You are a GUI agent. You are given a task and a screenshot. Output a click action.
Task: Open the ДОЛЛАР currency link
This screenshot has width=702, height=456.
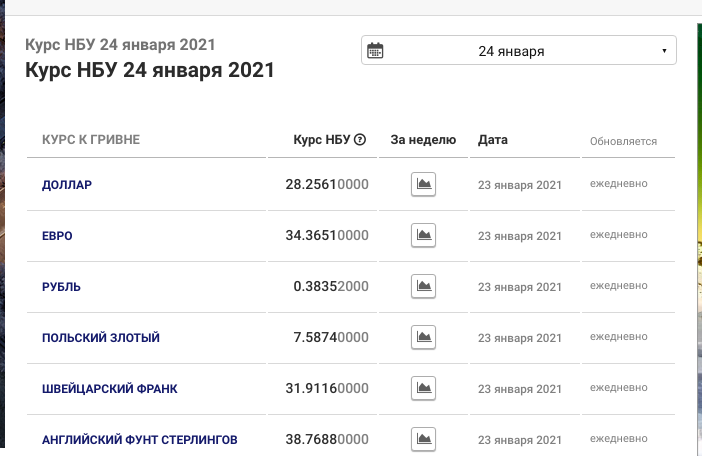click(x=67, y=185)
